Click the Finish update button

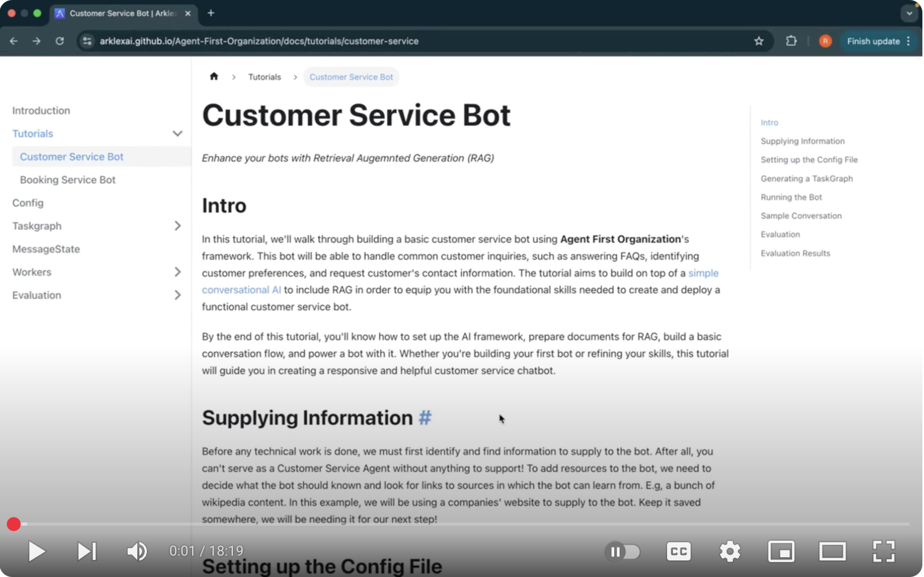[874, 41]
